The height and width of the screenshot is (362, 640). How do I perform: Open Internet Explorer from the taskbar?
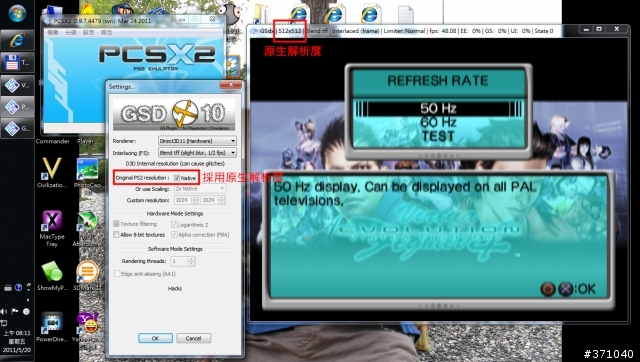click(17, 40)
